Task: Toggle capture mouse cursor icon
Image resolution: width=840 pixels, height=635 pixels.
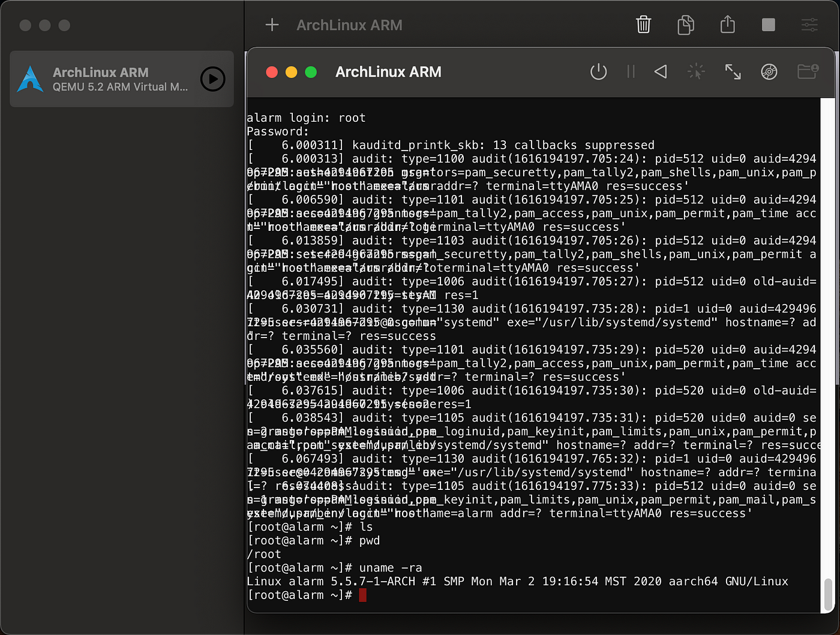Action: click(696, 72)
